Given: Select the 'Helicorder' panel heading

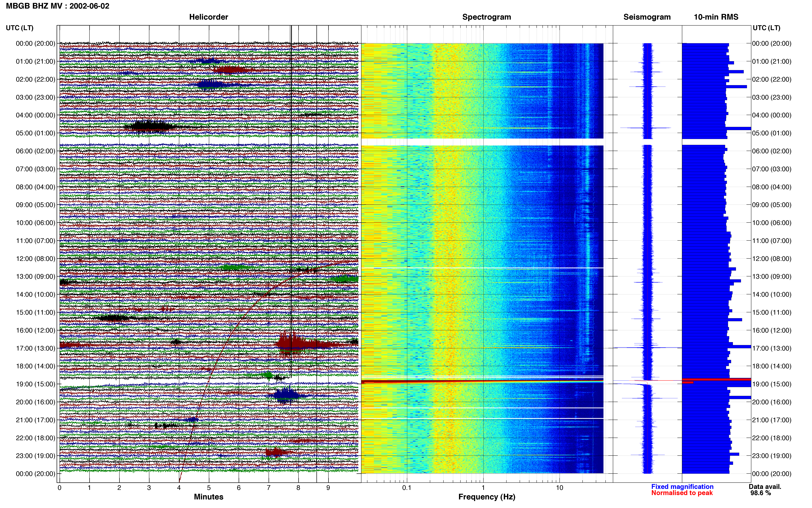Looking at the screenshot, I should pos(209,17).
